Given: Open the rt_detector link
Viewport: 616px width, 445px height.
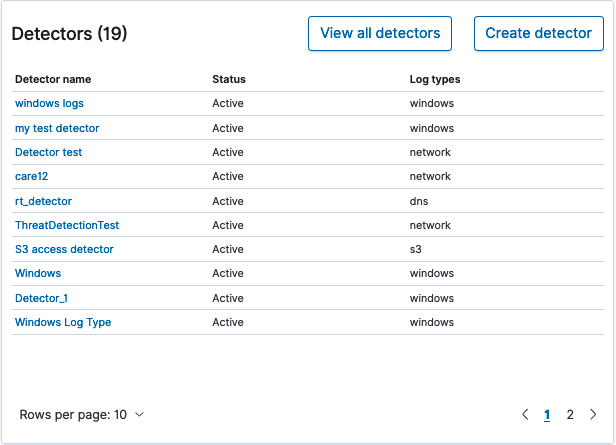Looking at the screenshot, I should pos(43,201).
